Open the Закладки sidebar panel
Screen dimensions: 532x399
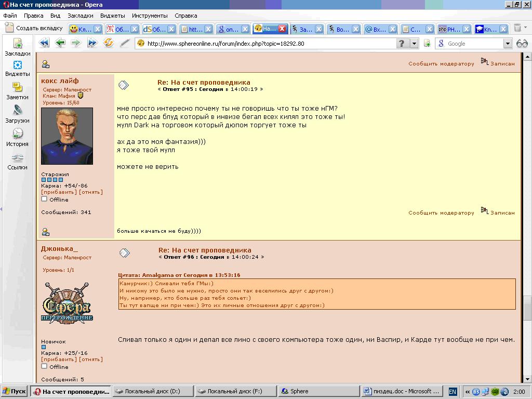[x=17, y=47]
